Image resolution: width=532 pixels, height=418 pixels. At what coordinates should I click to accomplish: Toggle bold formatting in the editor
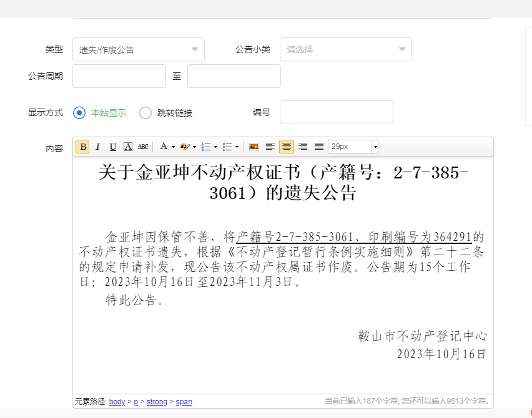pyautogui.click(x=82, y=147)
